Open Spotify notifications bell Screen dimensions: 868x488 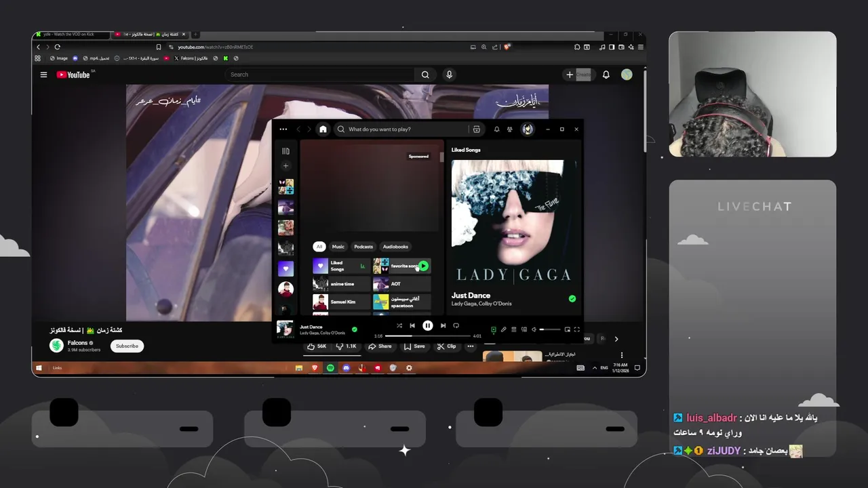[496, 129]
